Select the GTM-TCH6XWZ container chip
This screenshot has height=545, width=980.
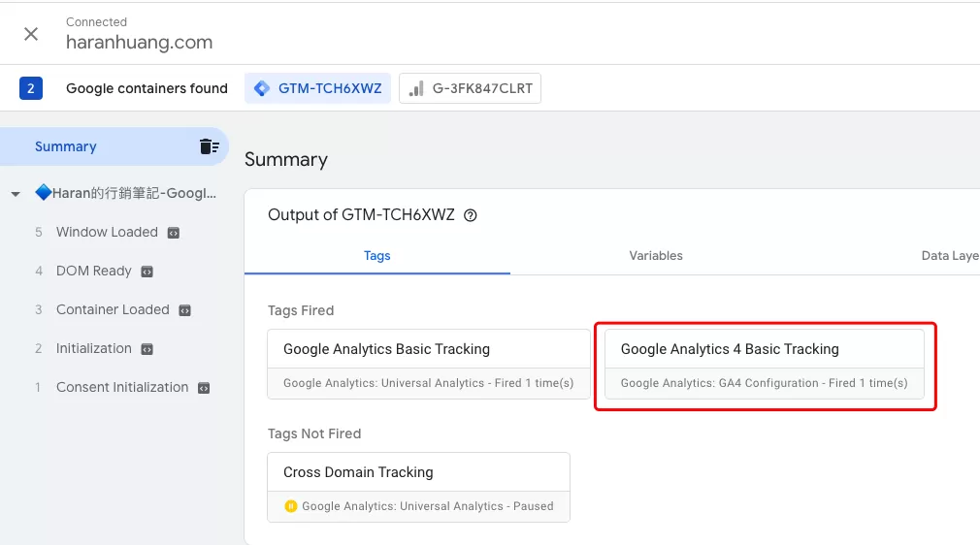click(x=317, y=88)
